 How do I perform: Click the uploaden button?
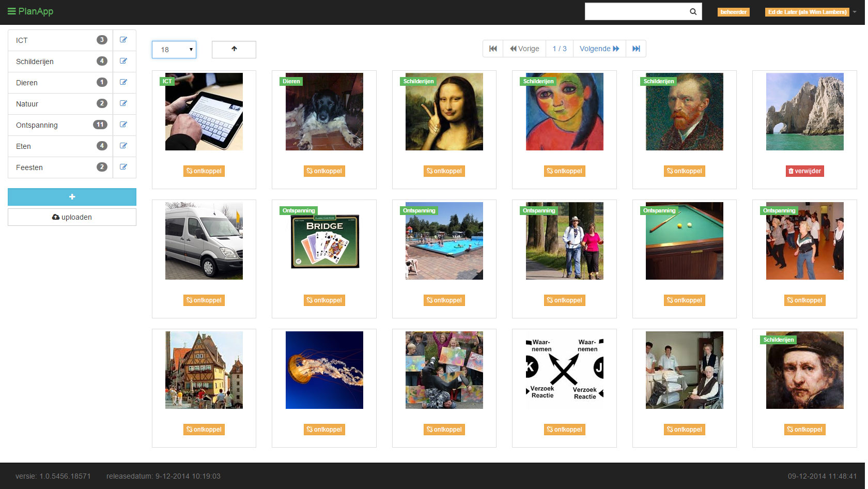pyautogui.click(x=72, y=217)
